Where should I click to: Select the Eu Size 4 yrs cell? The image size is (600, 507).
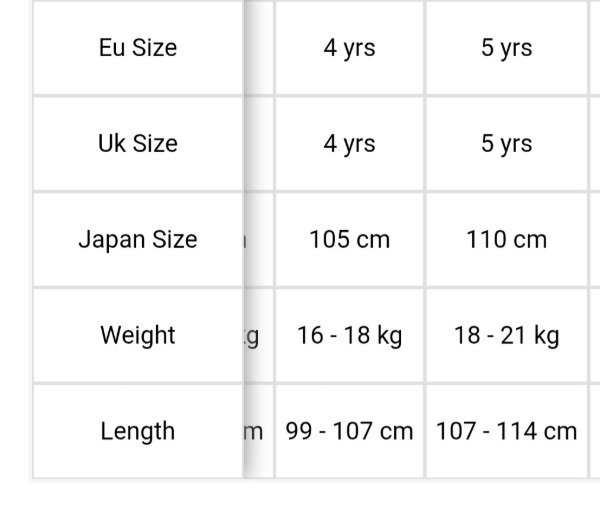coord(349,48)
